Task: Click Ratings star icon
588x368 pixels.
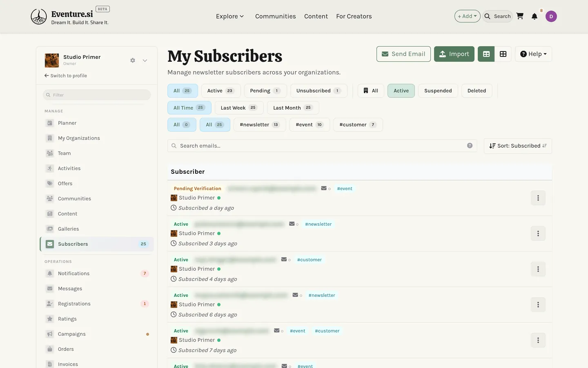Action: tap(50, 319)
